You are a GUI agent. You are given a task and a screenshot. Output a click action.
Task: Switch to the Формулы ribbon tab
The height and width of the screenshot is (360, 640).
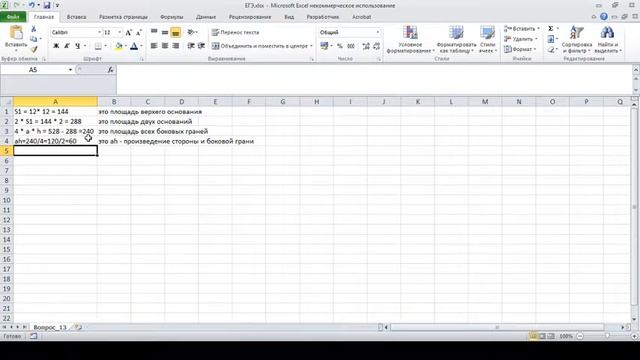171,17
